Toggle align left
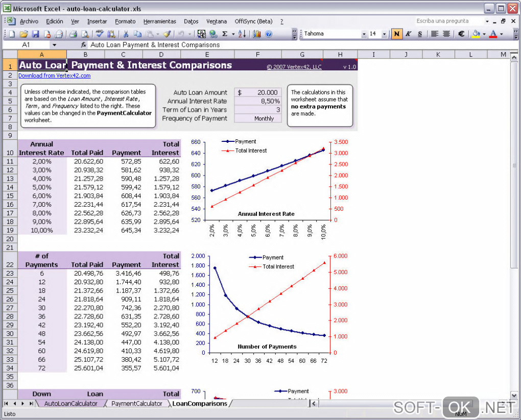This screenshot has width=521, height=420. [x=435, y=34]
